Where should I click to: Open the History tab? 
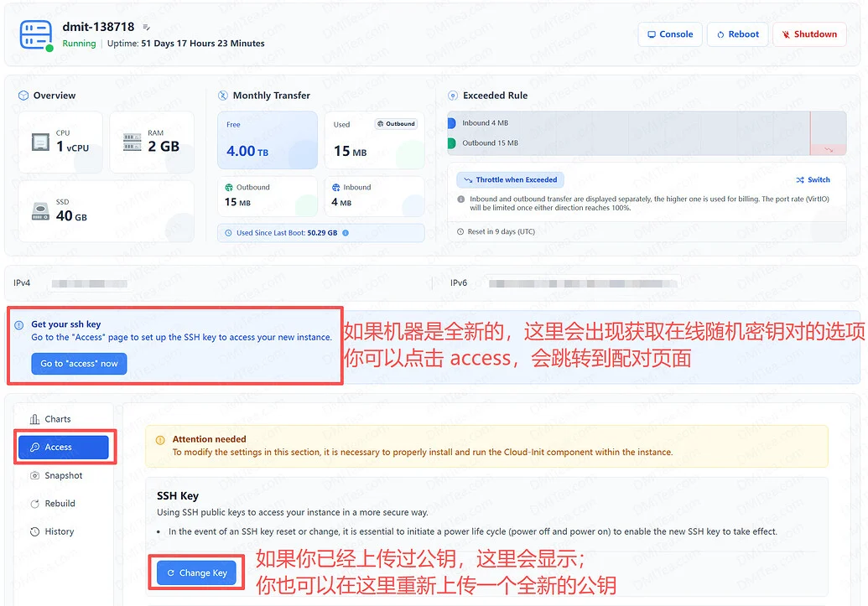tap(52, 532)
